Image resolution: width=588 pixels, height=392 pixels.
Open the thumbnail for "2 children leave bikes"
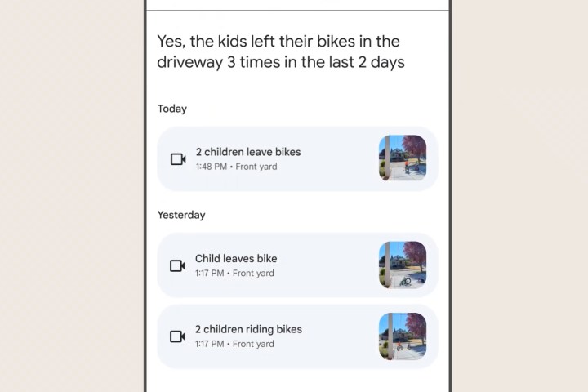click(x=403, y=158)
